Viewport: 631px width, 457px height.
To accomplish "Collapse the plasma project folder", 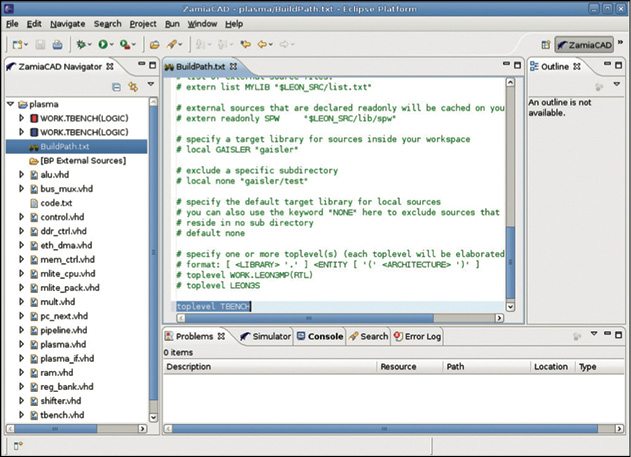I will pos(10,104).
